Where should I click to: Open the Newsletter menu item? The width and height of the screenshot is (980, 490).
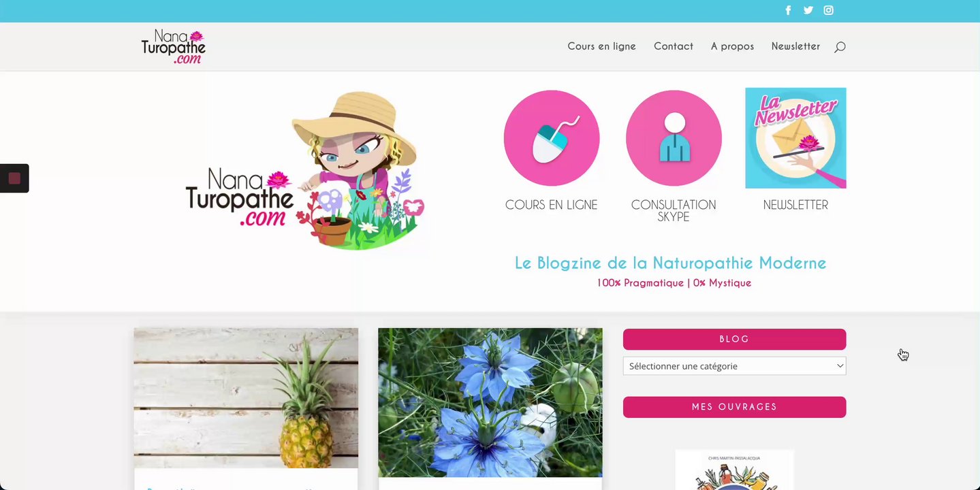point(795,46)
